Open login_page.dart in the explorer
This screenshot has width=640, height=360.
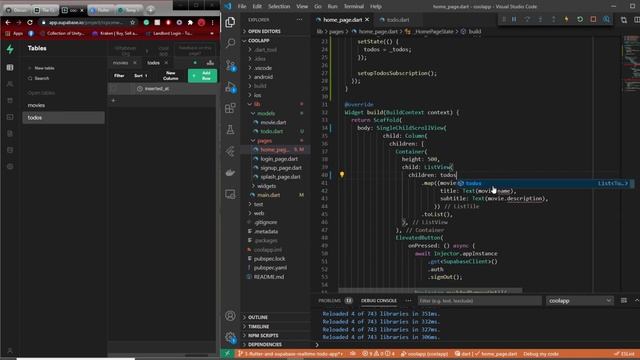click(x=279, y=159)
